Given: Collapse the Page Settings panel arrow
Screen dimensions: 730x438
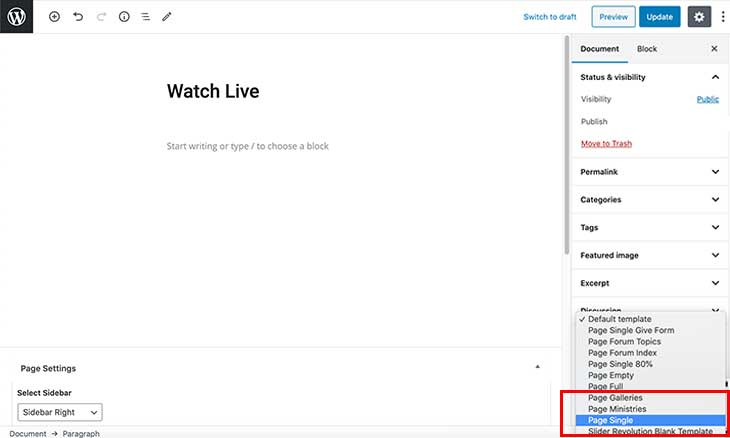Looking at the screenshot, I should tap(537, 367).
